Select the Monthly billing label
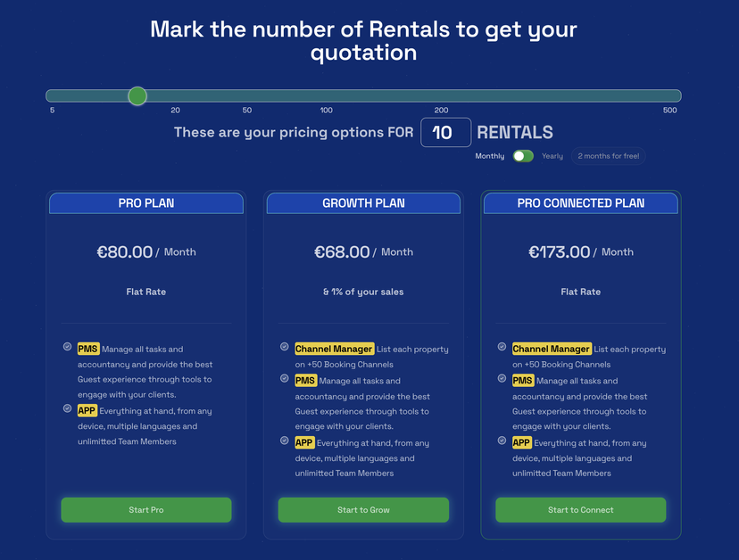 click(x=490, y=156)
